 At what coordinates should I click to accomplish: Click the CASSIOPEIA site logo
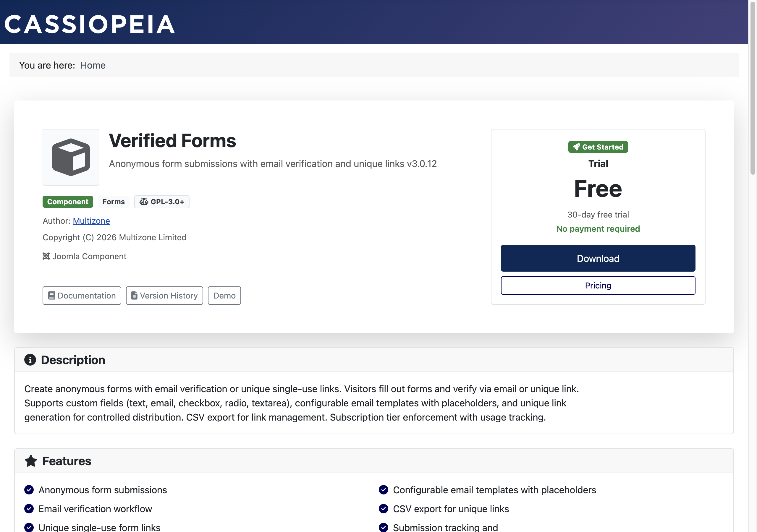coord(90,23)
